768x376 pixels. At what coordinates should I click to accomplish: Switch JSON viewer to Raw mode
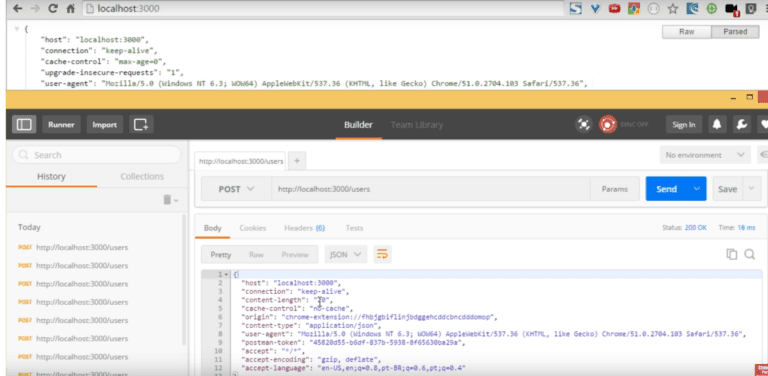(686, 32)
